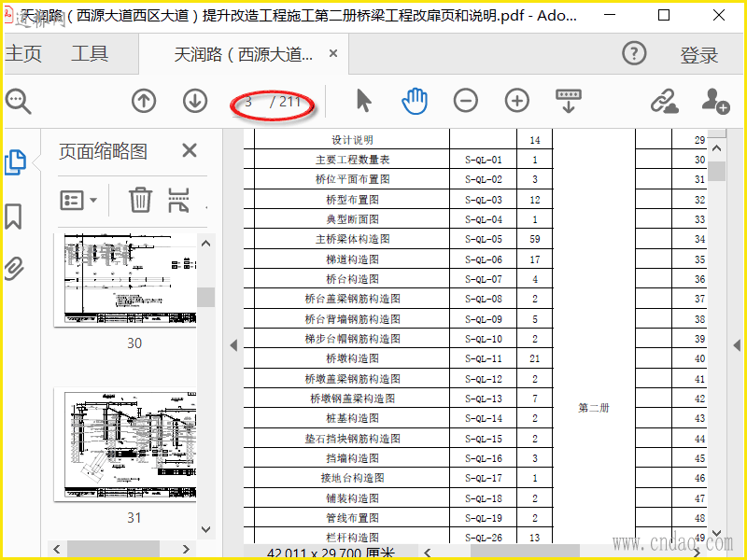Open the Bookmarks panel icon

13,217
